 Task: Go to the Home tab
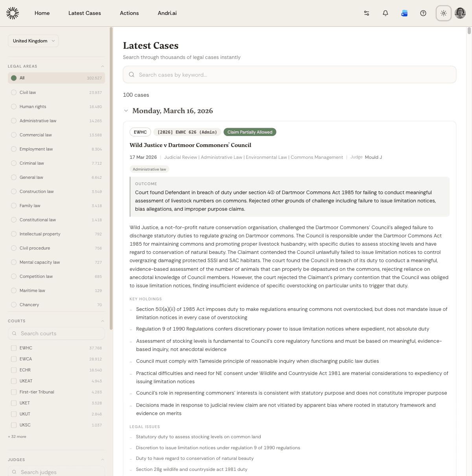(x=42, y=13)
